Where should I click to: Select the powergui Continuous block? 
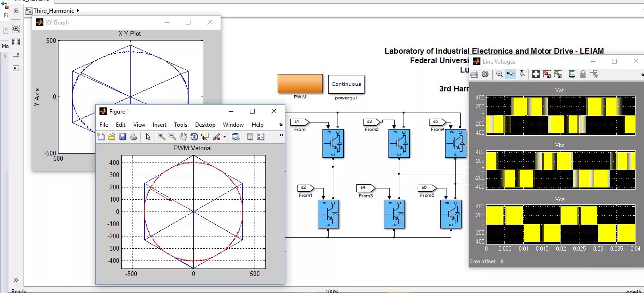pos(346,84)
